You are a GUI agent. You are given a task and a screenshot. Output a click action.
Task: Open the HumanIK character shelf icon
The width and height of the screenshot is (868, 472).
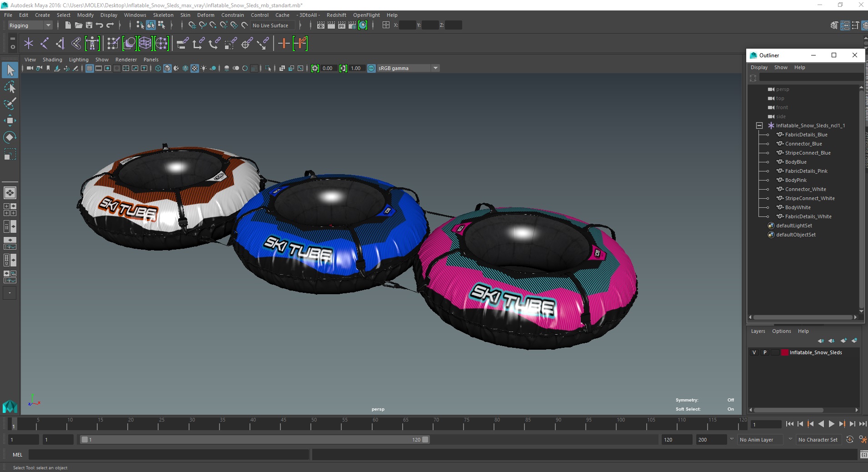tap(92, 44)
